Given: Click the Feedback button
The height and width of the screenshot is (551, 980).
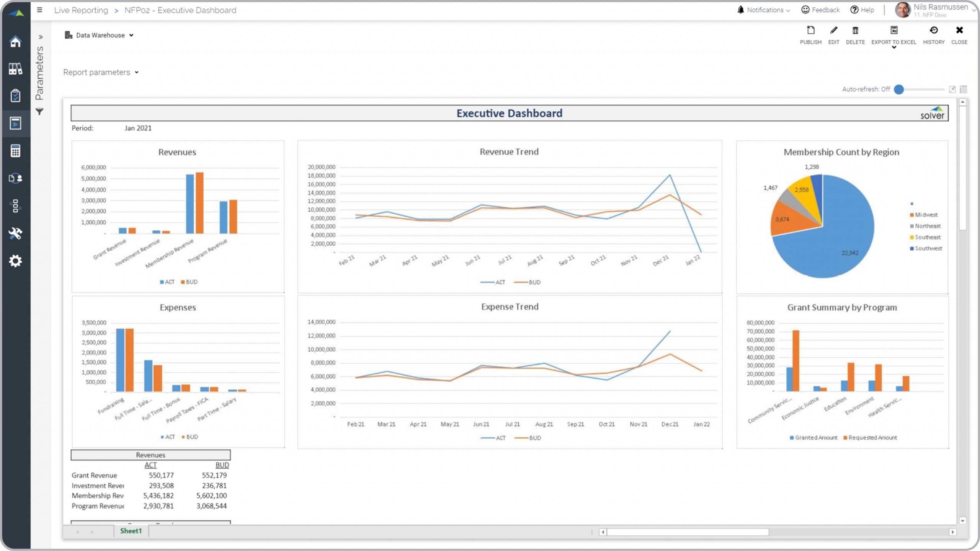Looking at the screenshot, I should point(820,10).
